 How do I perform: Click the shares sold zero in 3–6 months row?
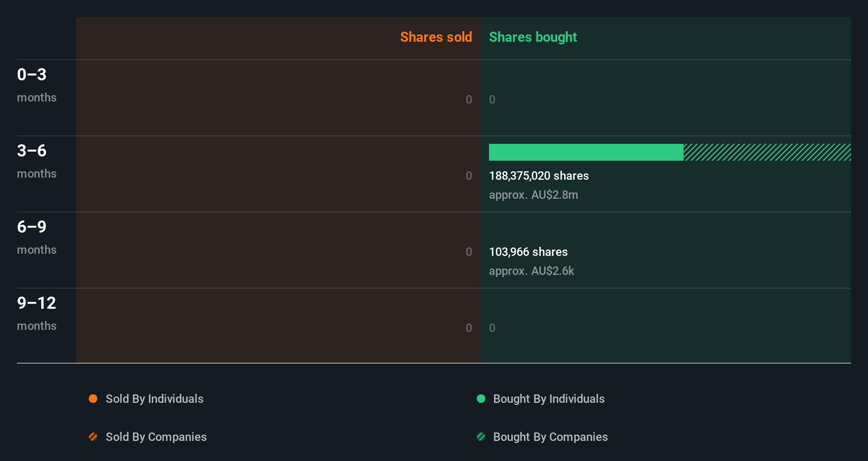[x=469, y=176]
